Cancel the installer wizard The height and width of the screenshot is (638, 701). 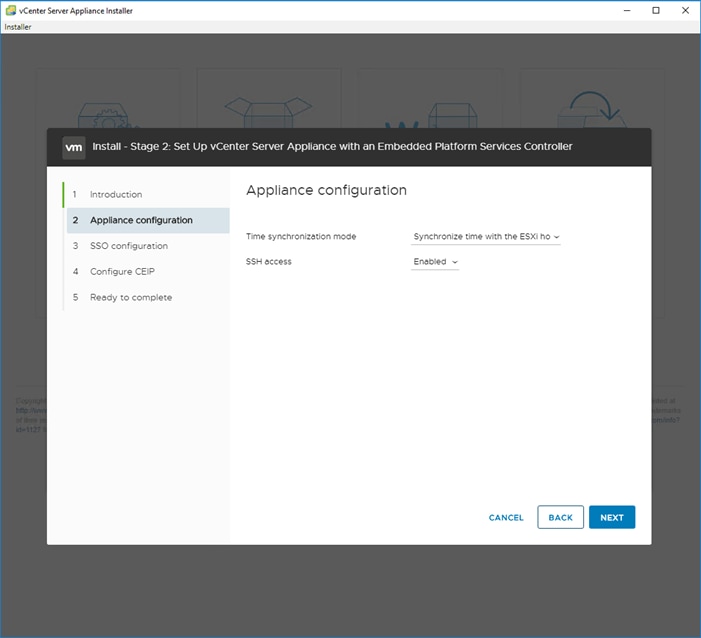point(506,517)
